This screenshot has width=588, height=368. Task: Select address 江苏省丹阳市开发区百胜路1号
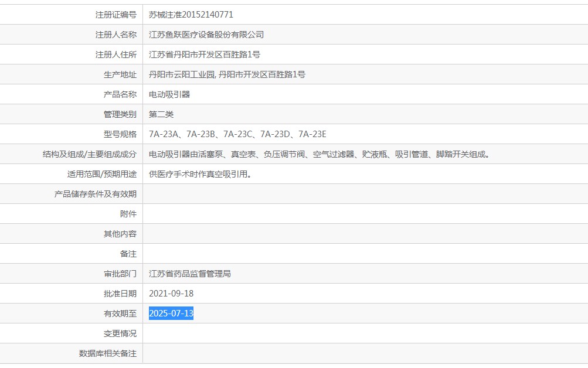(x=205, y=54)
